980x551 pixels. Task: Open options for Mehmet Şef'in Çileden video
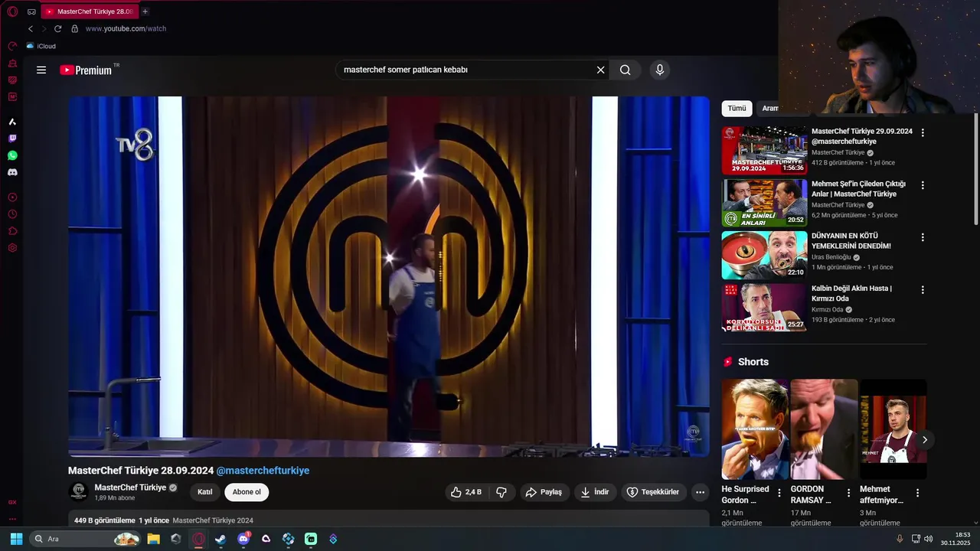click(923, 185)
